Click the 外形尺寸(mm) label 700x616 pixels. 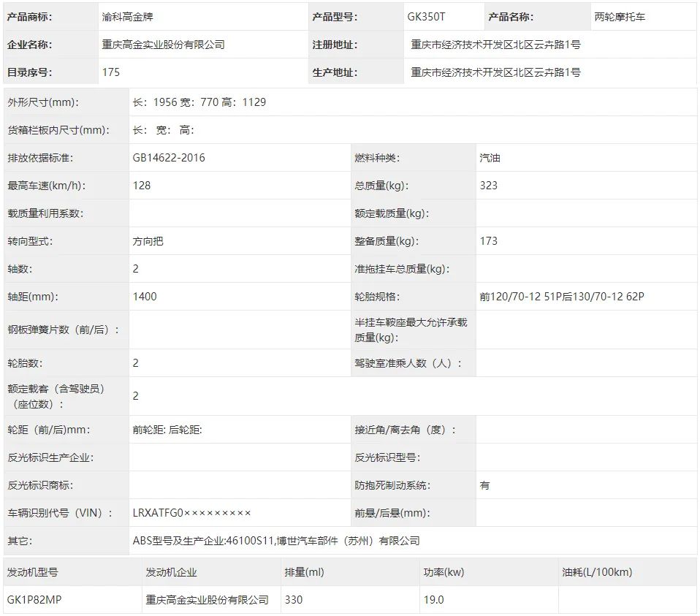pos(43,102)
